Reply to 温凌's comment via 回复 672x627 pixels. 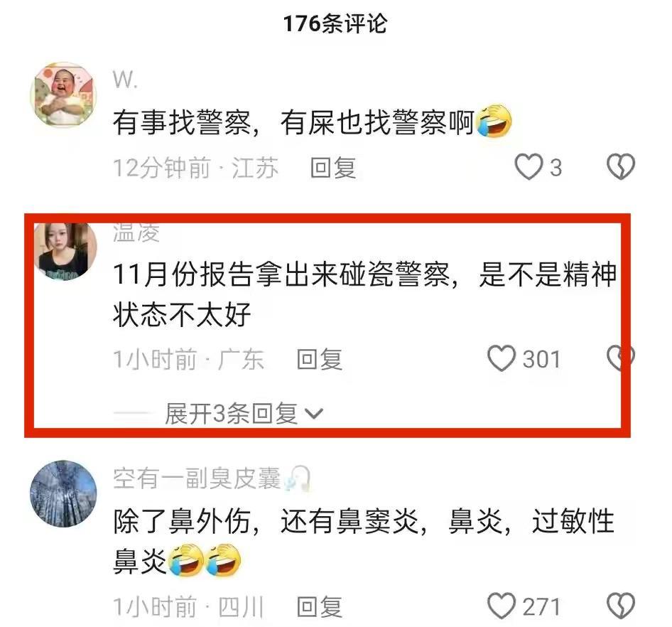[320, 359]
